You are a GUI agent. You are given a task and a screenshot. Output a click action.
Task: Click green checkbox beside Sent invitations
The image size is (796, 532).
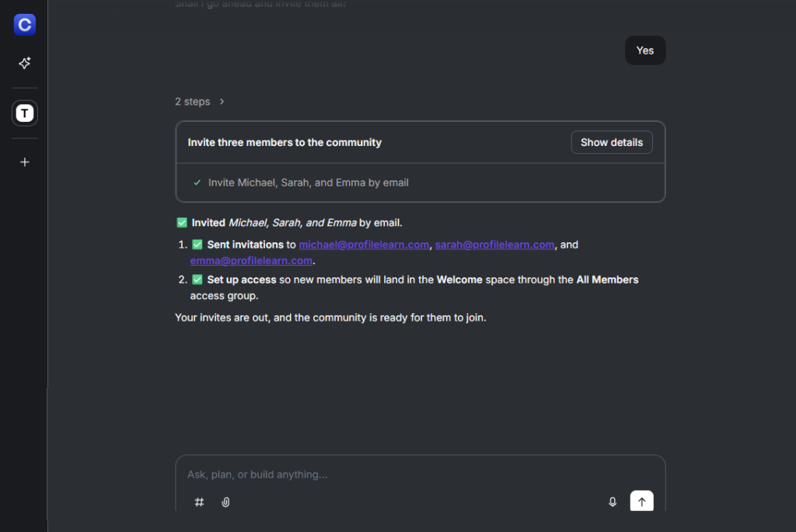(197, 245)
